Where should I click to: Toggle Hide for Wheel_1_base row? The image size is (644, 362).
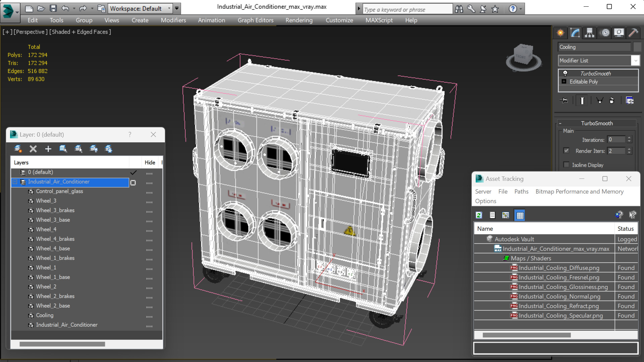pyautogui.click(x=149, y=278)
